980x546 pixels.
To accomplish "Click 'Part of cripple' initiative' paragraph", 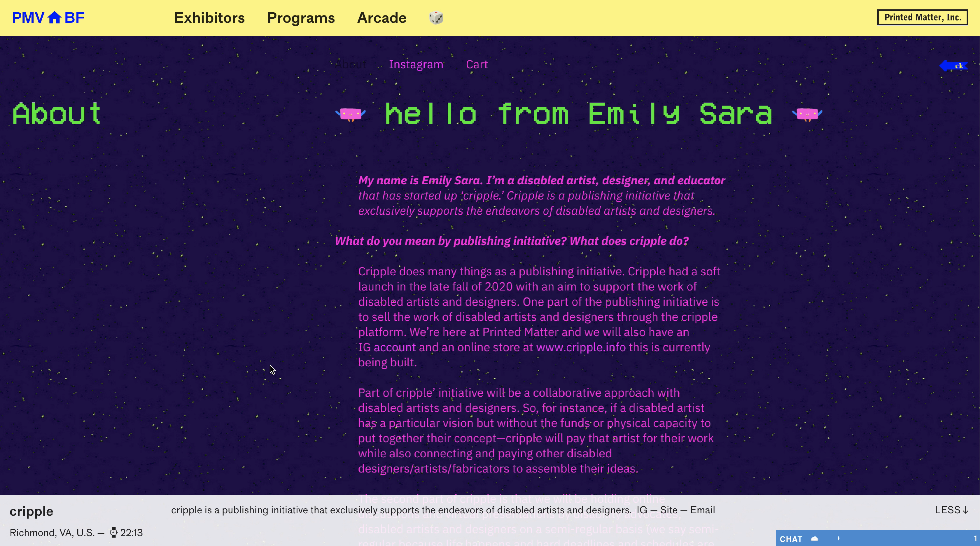I will (536, 430).
